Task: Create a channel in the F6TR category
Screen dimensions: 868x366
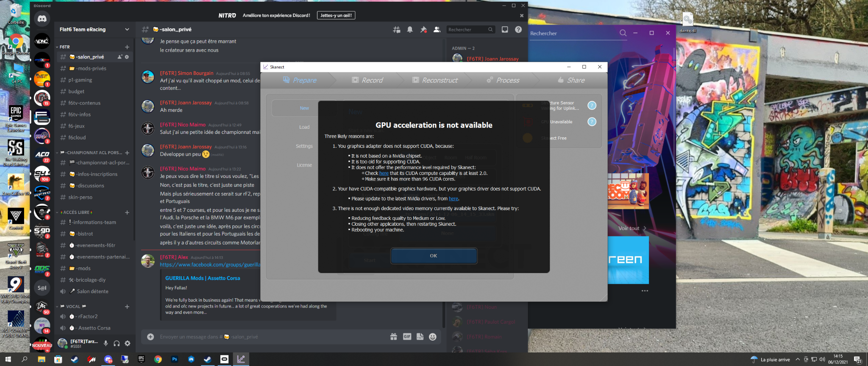Action: [x=127, y=47]
